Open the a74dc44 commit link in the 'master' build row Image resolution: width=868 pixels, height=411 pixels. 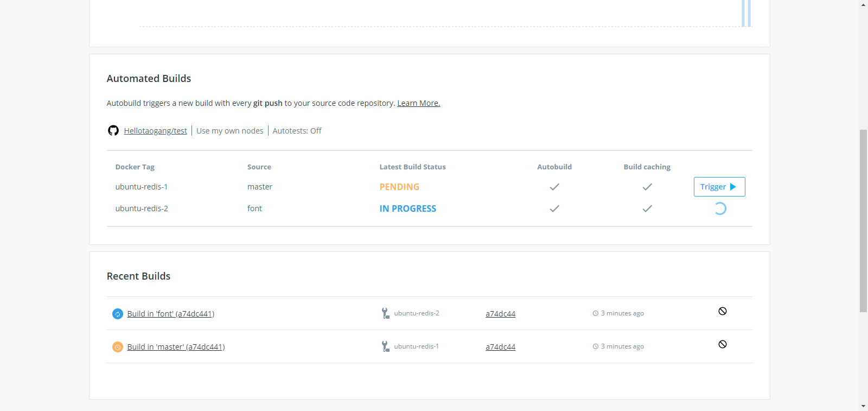[500, 347]
